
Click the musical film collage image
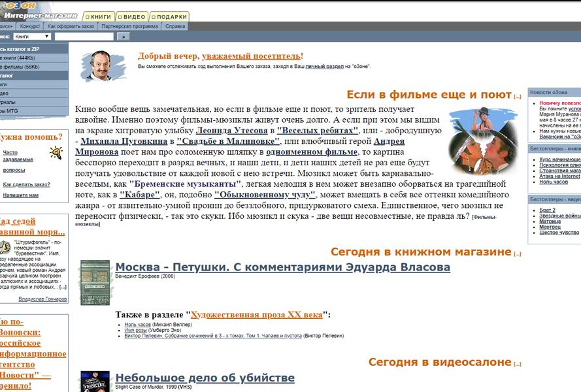pyautogui.click(x=483, y=141)
